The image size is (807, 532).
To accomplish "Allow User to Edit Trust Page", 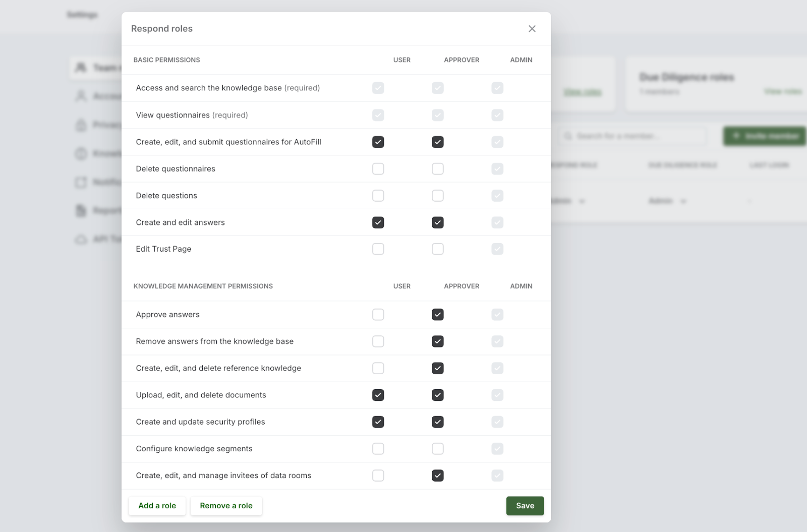I will click(x=378, y=249).
